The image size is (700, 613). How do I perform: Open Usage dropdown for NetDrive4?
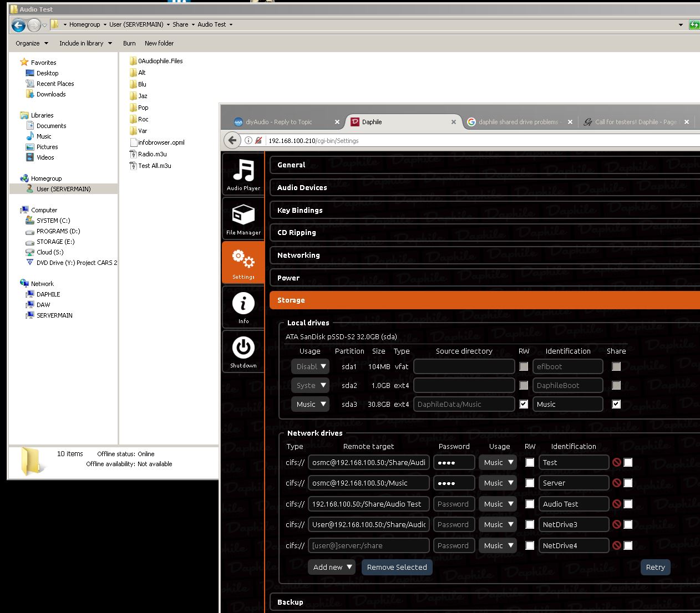tap(498, 545)
